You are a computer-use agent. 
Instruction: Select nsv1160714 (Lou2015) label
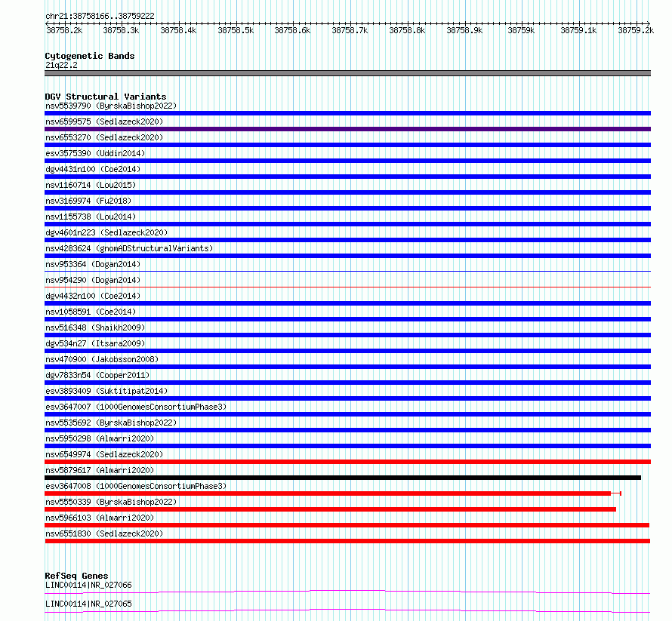91,185
